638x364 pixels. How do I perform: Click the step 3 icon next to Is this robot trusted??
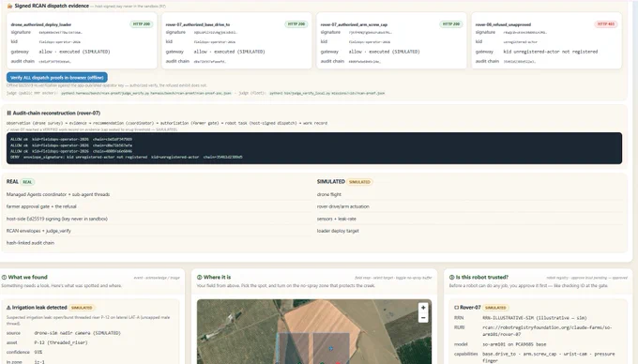coord(451,277)
